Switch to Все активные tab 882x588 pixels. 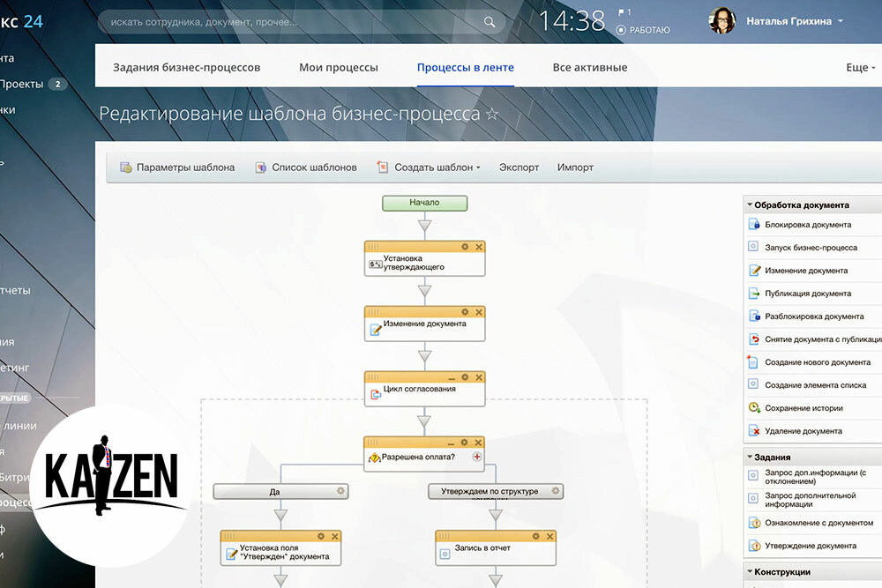click(589, 68)
